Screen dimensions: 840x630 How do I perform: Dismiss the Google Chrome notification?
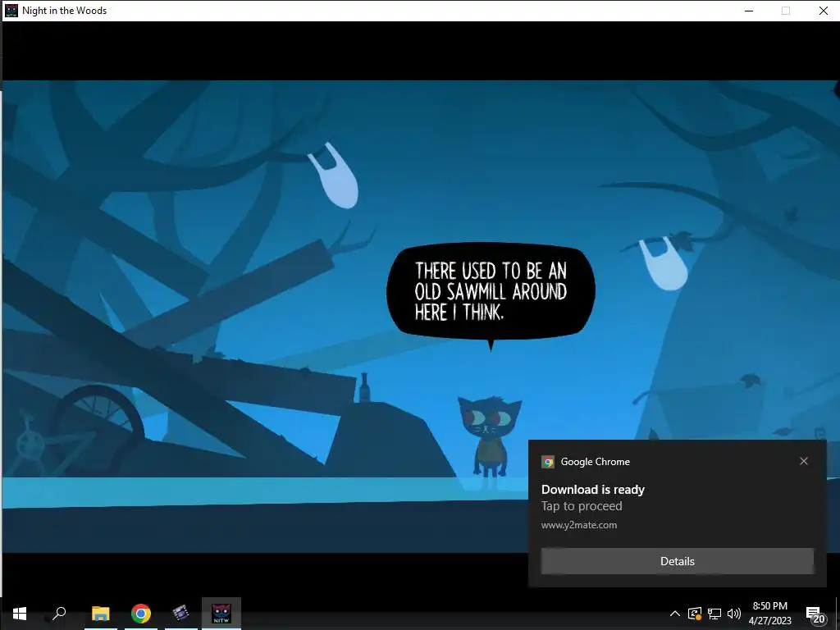[x=804, y=461]
